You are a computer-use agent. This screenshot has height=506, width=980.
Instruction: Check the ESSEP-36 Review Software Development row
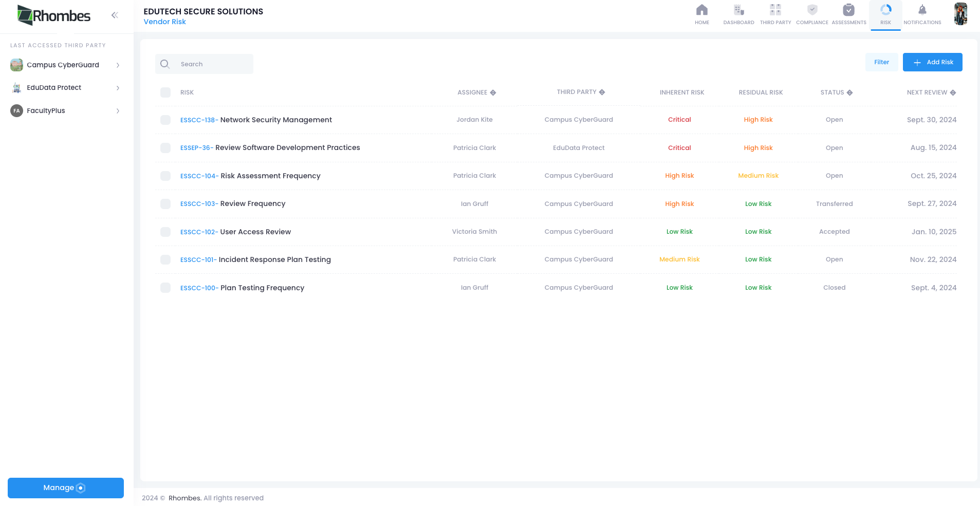(165, 148)
